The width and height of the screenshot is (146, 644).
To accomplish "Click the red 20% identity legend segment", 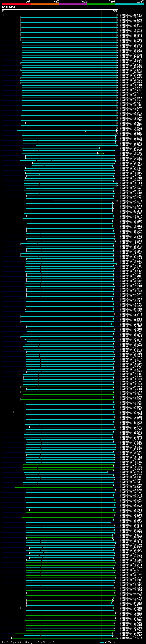I will point(16,4).
